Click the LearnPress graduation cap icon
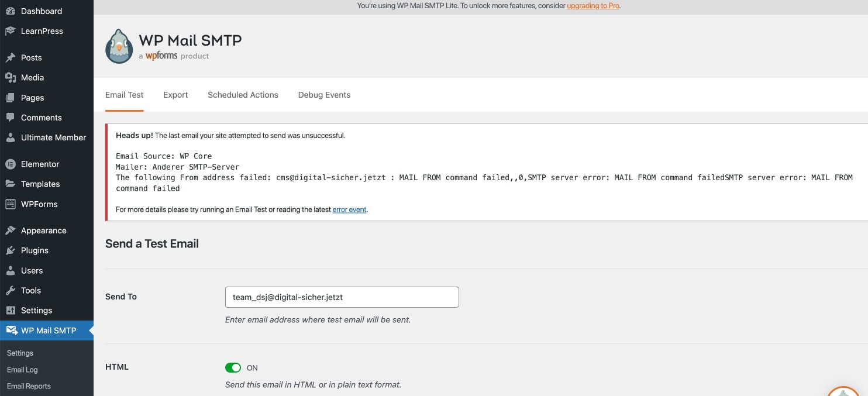The height and width of the screenshot is (396, 868). [x=11, y=31]
